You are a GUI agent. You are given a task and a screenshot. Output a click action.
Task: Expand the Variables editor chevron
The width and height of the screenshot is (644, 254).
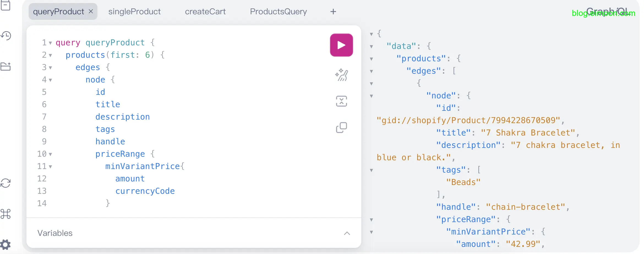[x=347, y=233]
